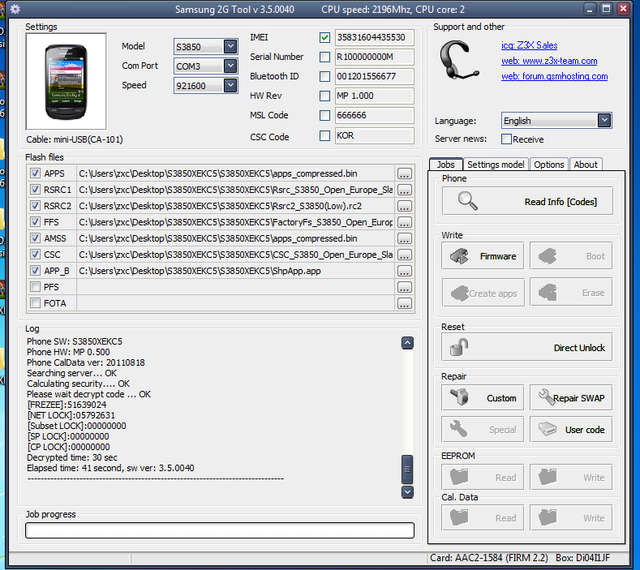Open the Com Port dropdown showing COM3
This screenshot has width=640, height=570.
pyautogui.click(x=206, y=66)
